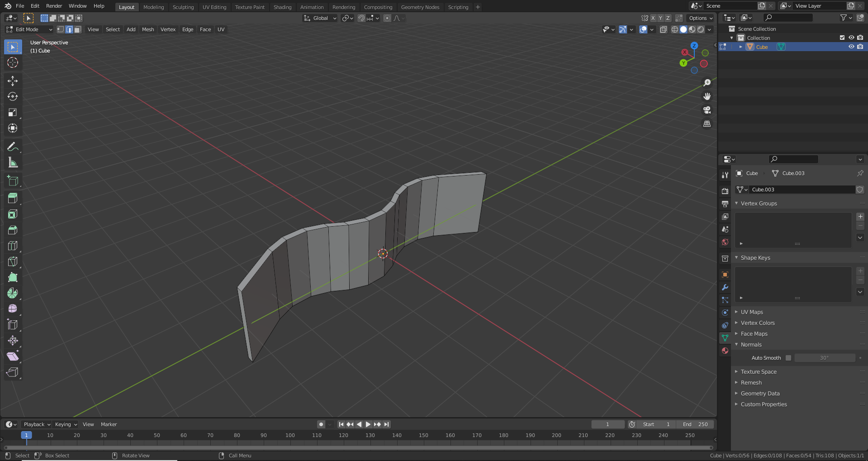Select the 3D Cursor tool
Screen dimensions: 868x461
click(x=13, y=62)
